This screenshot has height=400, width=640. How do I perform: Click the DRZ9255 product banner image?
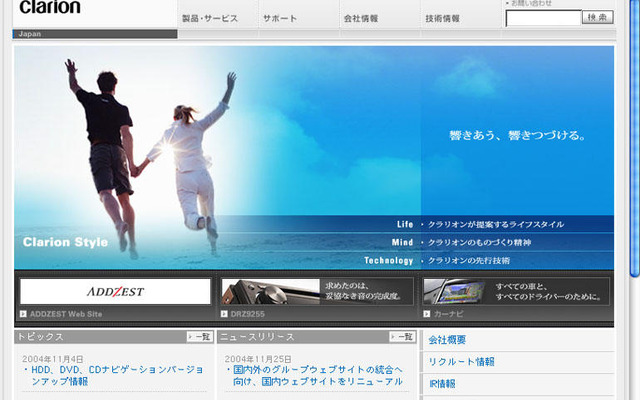pyautogui.click(x=317, y=291)
